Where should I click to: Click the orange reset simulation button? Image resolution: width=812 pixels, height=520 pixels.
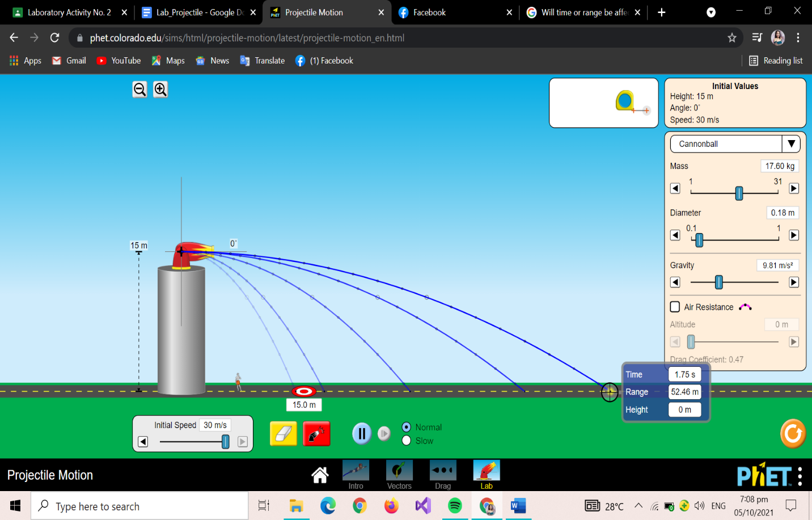click(792, 434)
